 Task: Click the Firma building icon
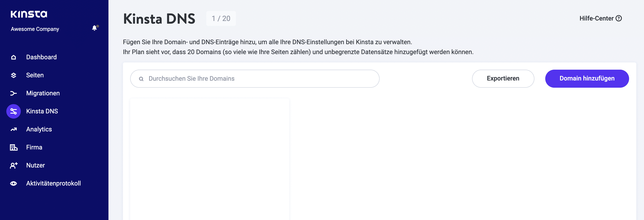pos(13,147)
